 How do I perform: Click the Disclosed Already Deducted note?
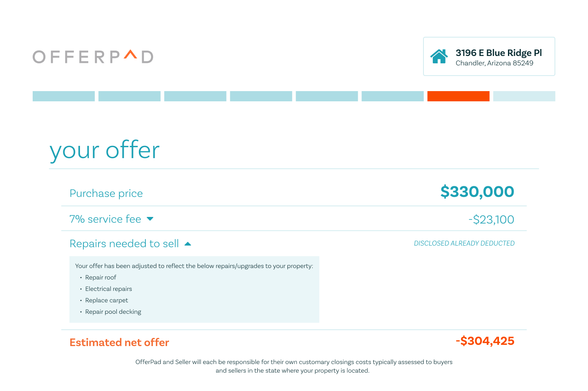(464, 243)
